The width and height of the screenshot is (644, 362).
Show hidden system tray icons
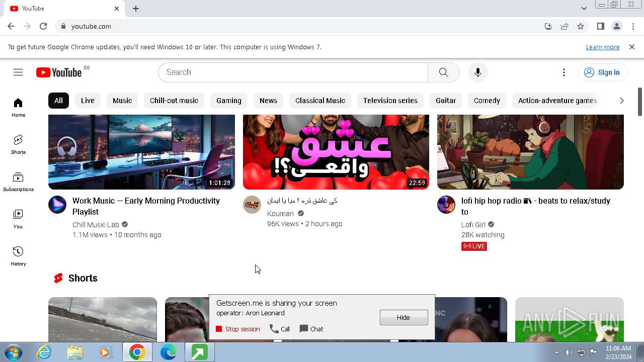click(556, 352)
